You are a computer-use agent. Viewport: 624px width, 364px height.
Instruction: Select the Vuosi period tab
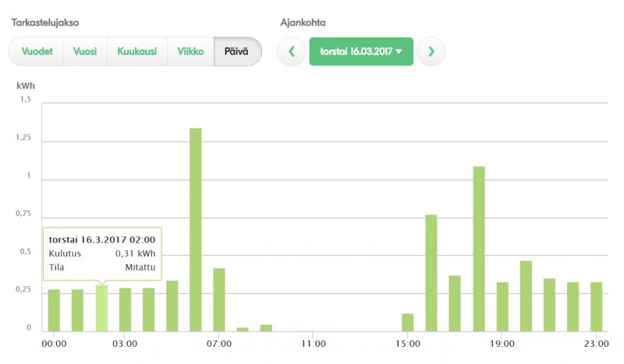(85, 52)
